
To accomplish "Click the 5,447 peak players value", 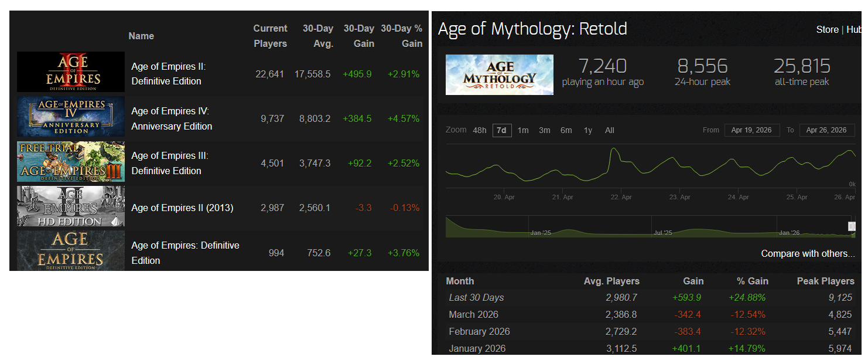I will pos(840,331).
